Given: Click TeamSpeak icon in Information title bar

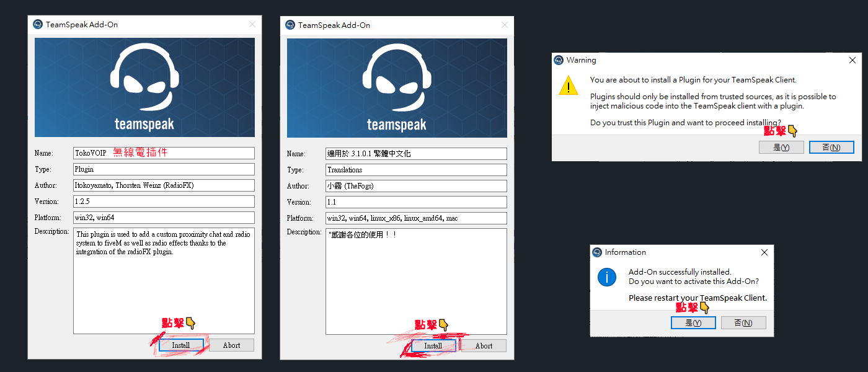Looking at the screenshot, I should coord(597,252).
